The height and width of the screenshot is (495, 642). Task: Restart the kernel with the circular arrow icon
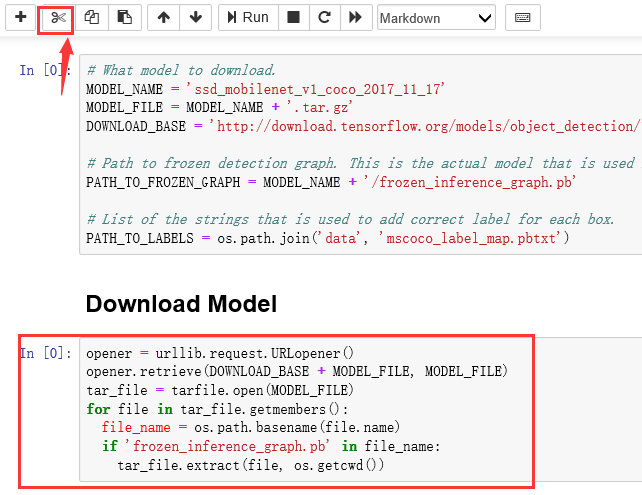click(325, 18)
